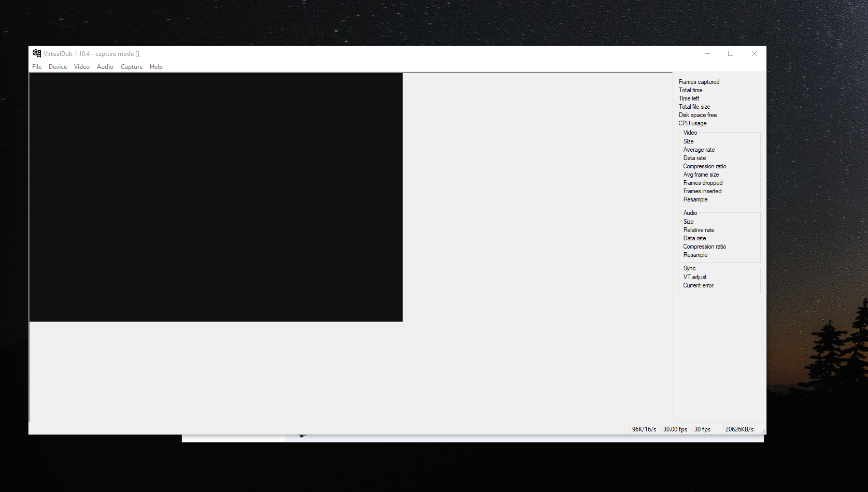Open the File menu
Image resolution: width=868 pixels, height=492 pixels.
point(37,67)
